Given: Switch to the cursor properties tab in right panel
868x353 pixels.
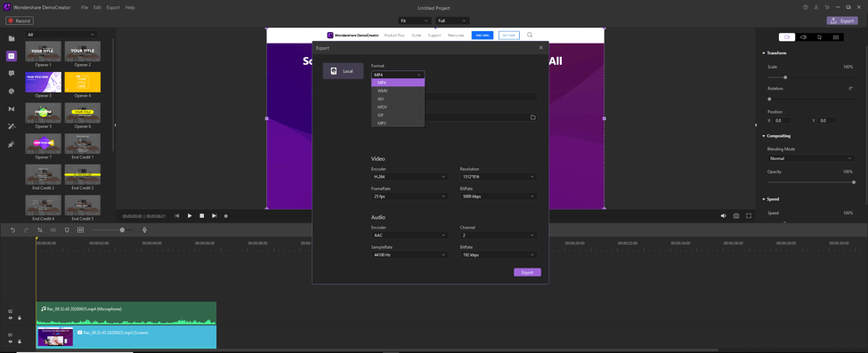Looking at the screenshot, I should (x=819, y=37).
